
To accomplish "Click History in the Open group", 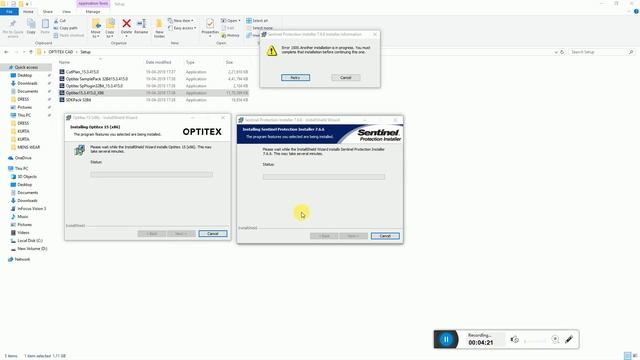I will coord(230,35).
